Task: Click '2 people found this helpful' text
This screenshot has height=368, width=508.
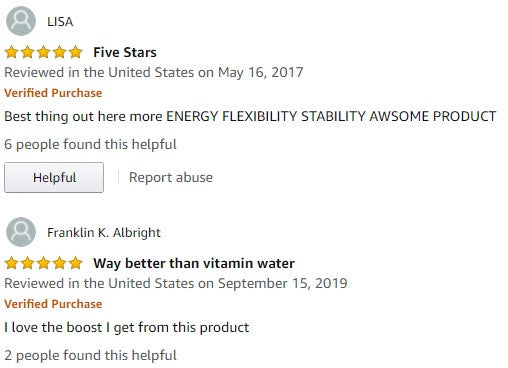Action: pos(90,355)
